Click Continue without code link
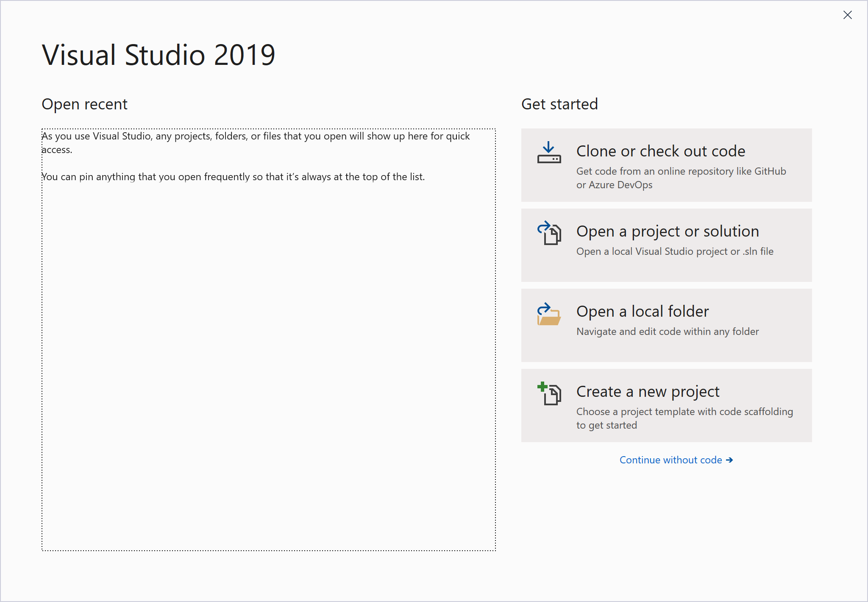The image size is (868, 602). tap(670, 460)
